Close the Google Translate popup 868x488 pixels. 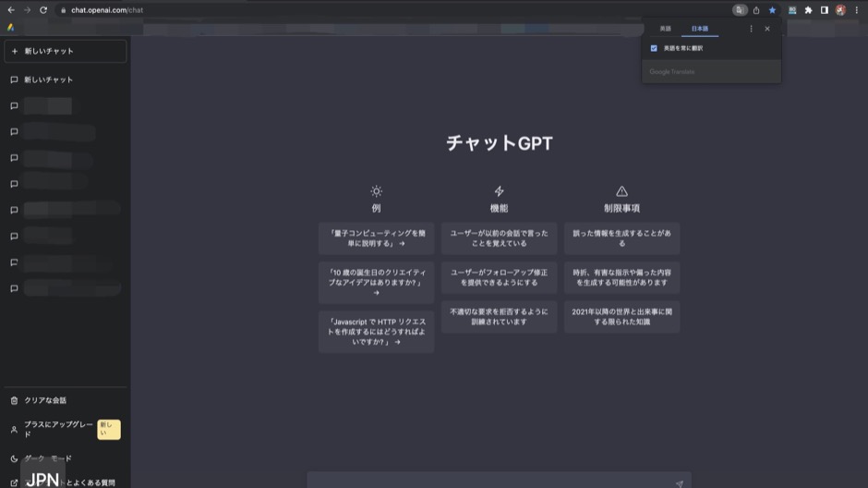click(x=767, y=29)
